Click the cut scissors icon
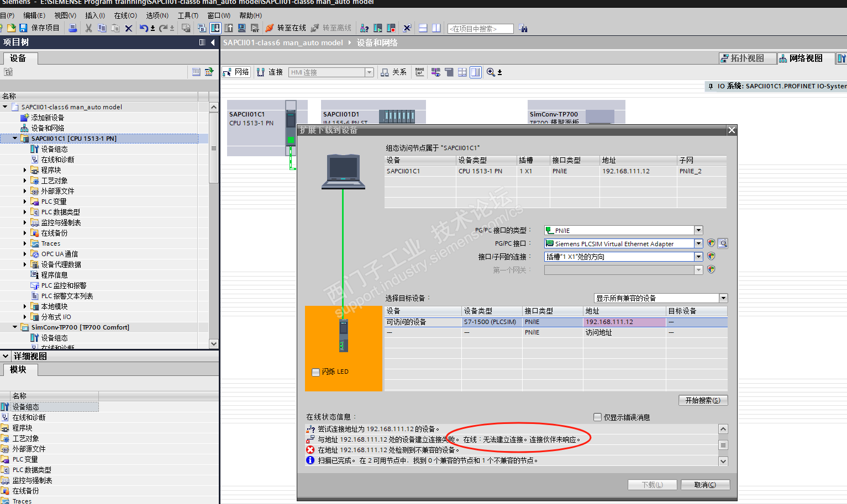 point(88,28)
